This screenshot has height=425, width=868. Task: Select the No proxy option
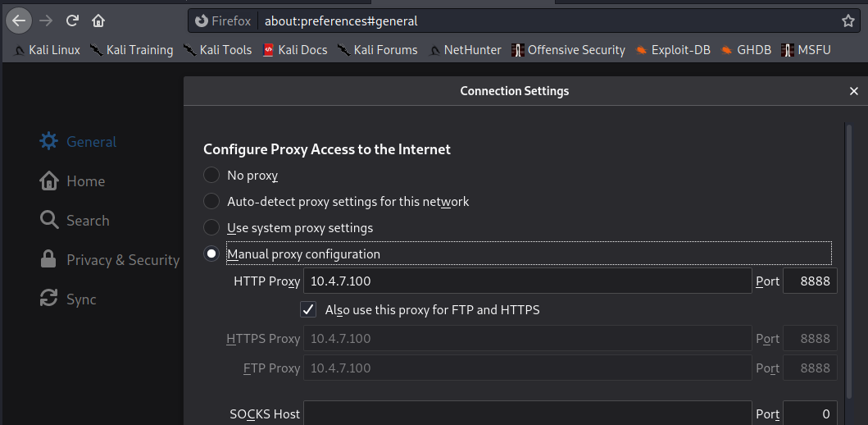[x=211, y=175]
